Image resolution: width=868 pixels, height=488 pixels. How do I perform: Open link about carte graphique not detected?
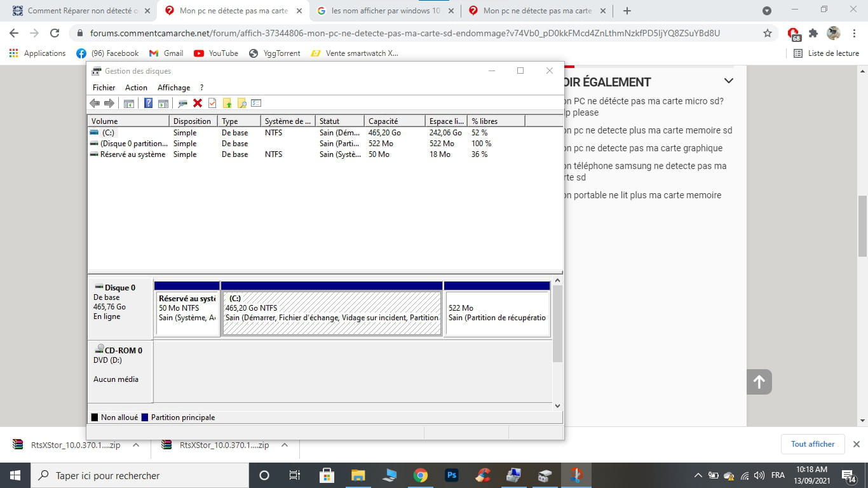pyautogui.click(x=642, y=148)
